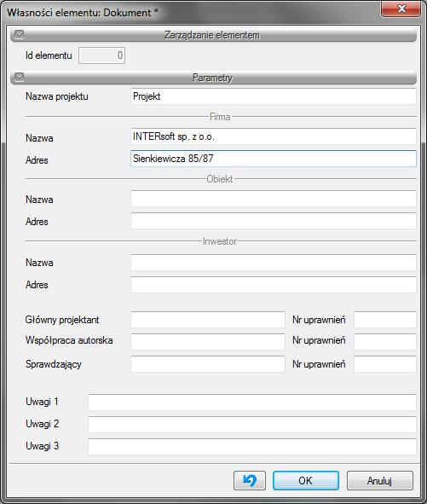Click the undo/restore arrow button

(x=250, y=480)
